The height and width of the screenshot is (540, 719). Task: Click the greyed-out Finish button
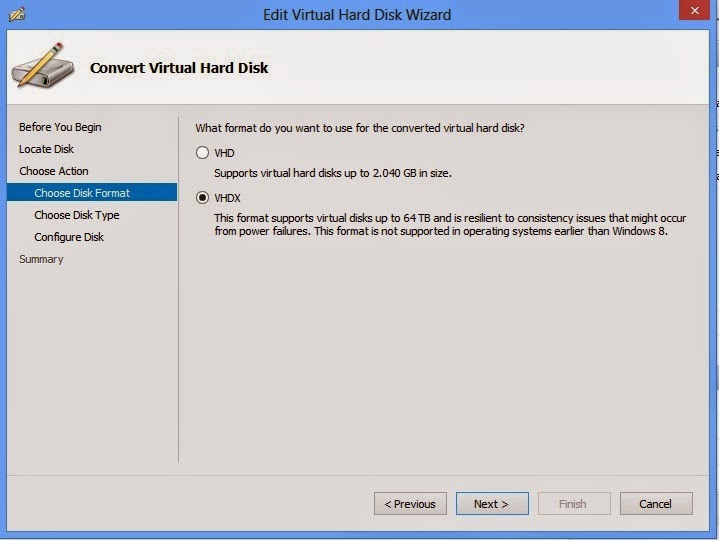(573, 504)
